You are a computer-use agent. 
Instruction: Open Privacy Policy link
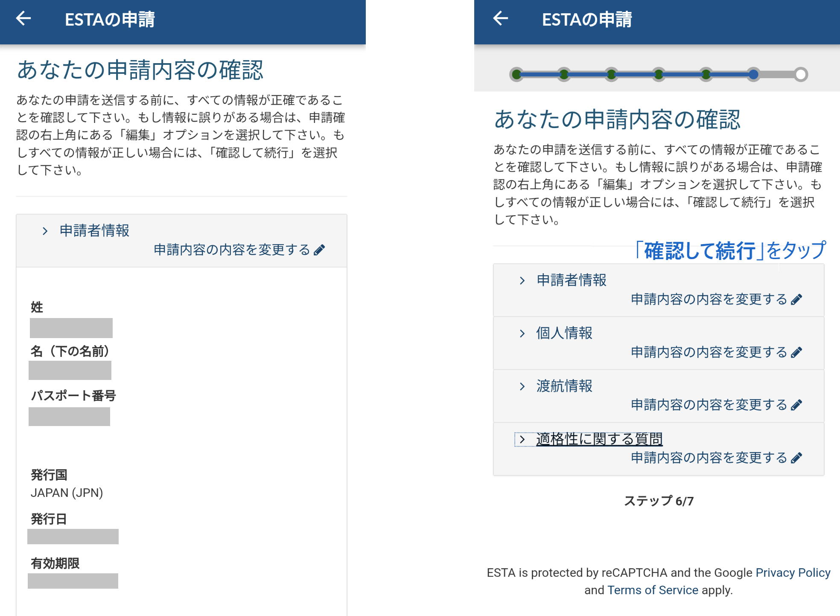(793, 572)
